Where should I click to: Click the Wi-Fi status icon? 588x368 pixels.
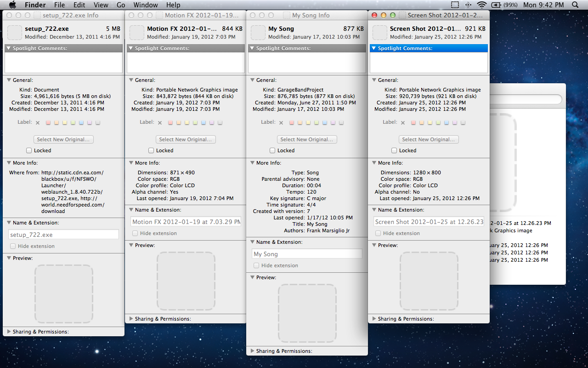(x=481, y=5)
